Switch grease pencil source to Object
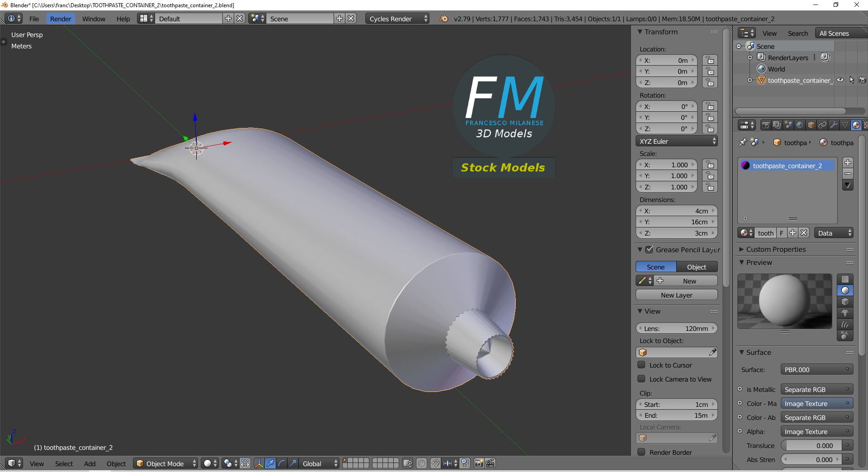 point(697,267)
